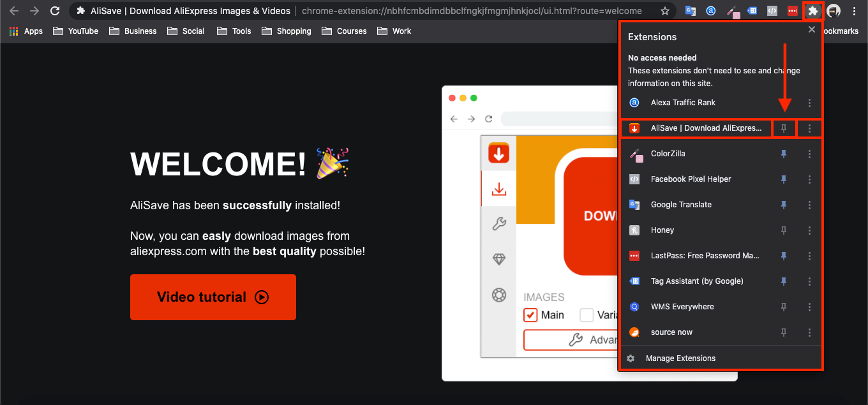The width and height of the screenshot is (868, 405).
Task: Click the Alexa Traffic Rank toolbar icon
Action: [710, 11]
